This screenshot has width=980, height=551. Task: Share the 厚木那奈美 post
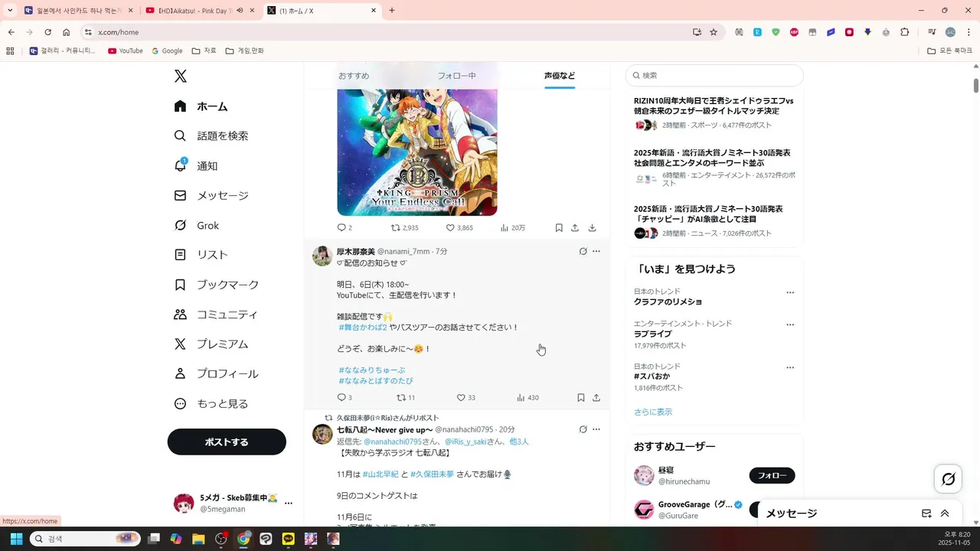[x=596, y=398]
